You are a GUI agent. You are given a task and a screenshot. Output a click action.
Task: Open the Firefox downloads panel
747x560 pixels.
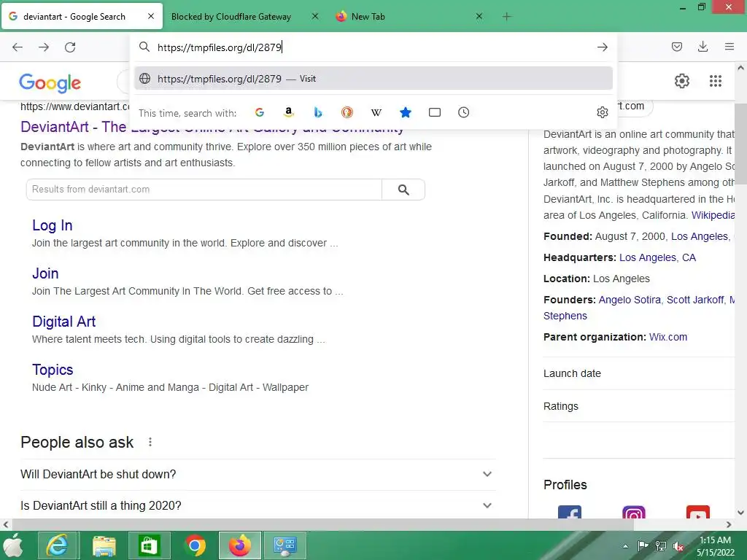coord(703,47)
